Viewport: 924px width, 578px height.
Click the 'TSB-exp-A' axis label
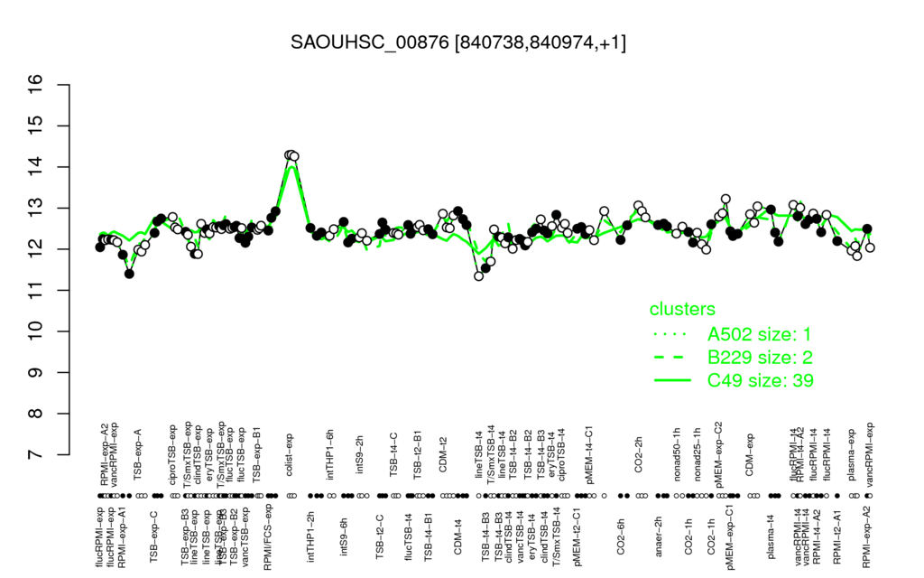tap(139, 452)
